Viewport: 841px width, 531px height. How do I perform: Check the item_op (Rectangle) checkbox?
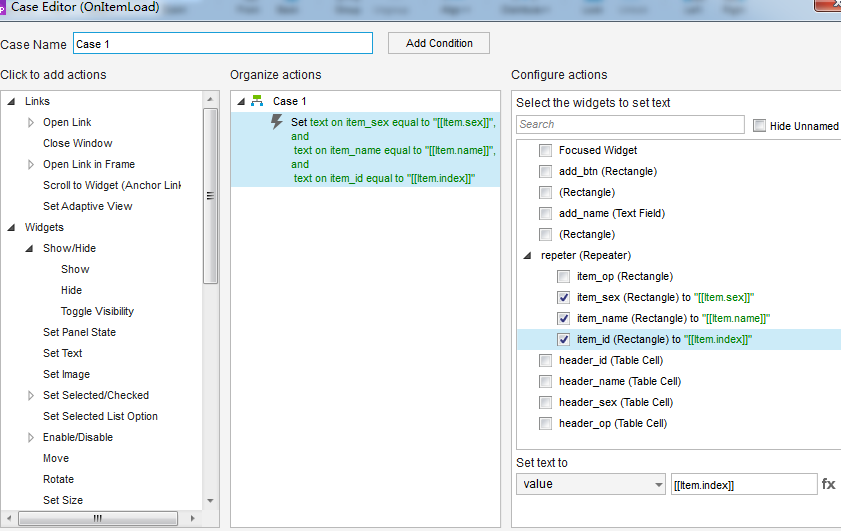(x=564, y=276)
